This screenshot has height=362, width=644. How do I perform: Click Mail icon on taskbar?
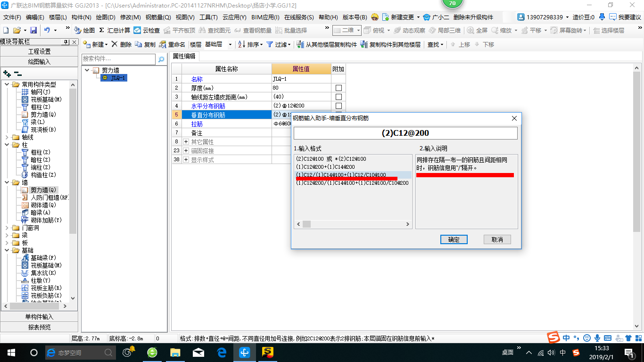pos(198,352)
